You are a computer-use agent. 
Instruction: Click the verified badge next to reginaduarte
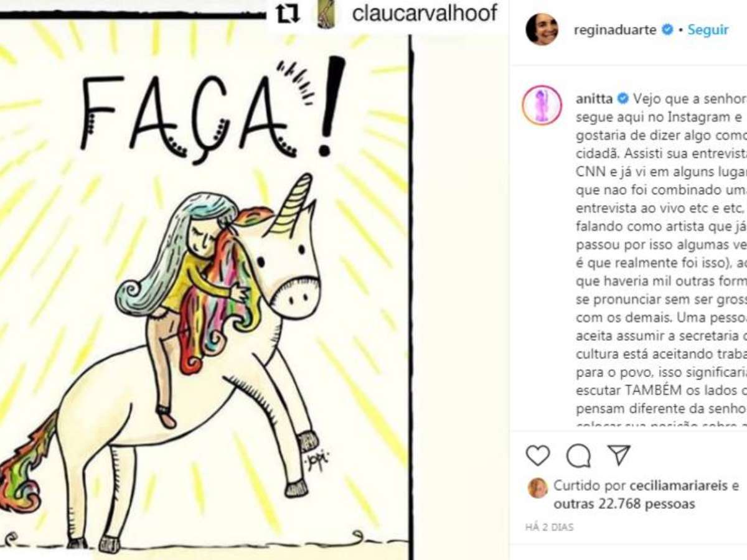(x=667, y=29)
